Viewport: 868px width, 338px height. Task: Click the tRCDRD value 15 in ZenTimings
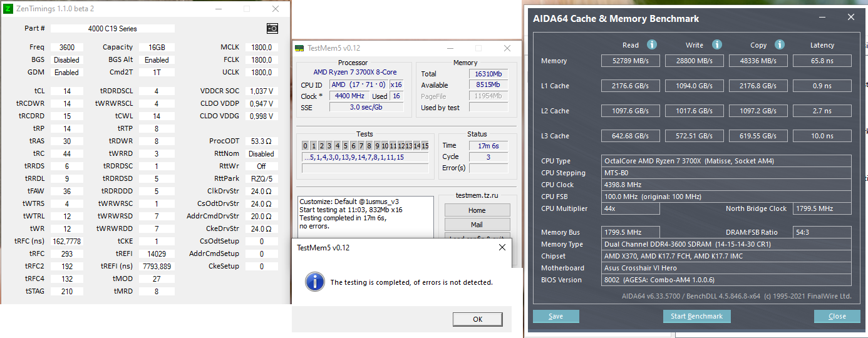point(67,116)
